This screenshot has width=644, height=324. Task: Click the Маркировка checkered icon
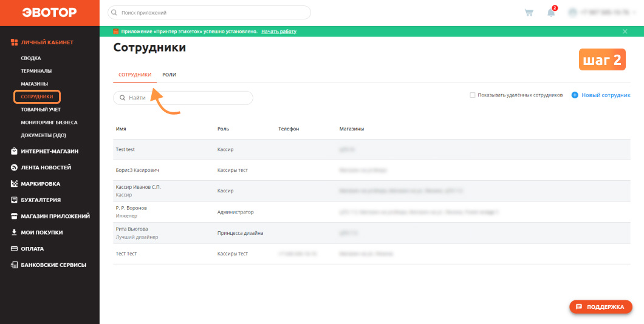point(14,184)
